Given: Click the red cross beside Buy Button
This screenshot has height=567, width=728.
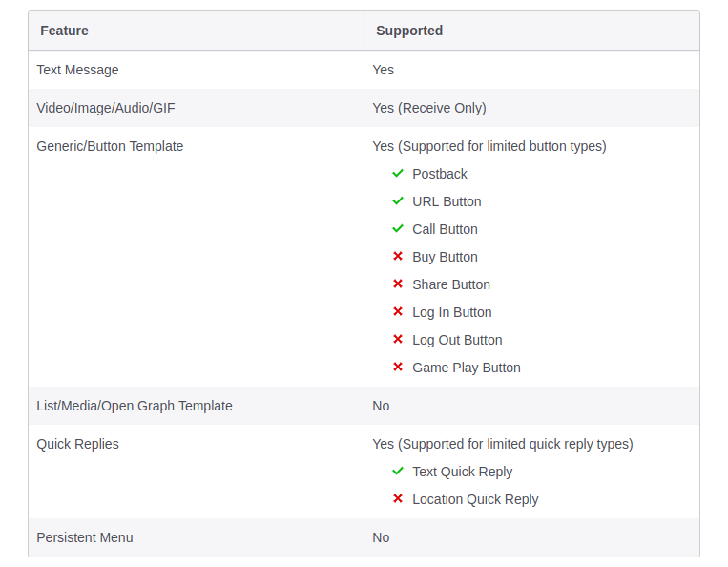Looking at the screenshot, I should pos(398,257).
